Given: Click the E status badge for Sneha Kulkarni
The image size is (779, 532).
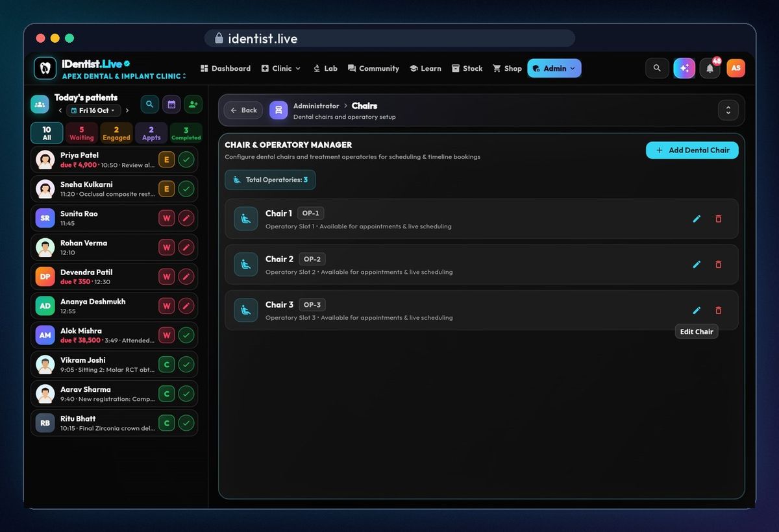Looking at the screenshot, I should (166, 189).
